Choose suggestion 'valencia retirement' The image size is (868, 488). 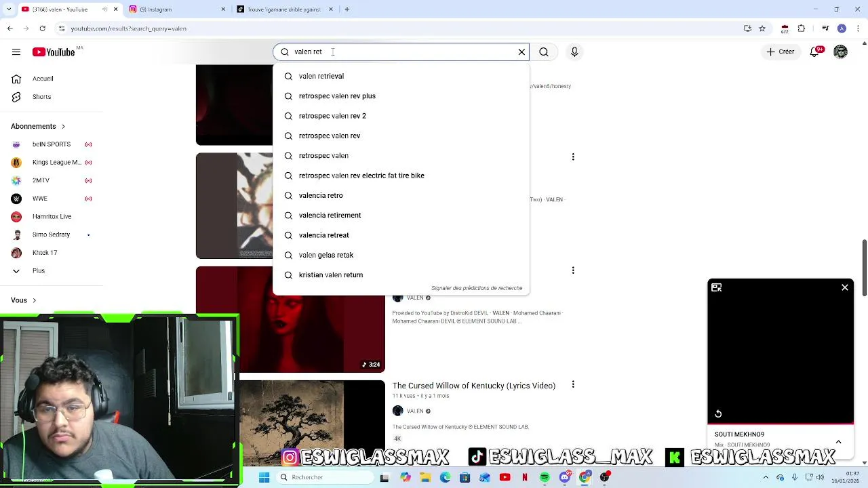point(401,215)
